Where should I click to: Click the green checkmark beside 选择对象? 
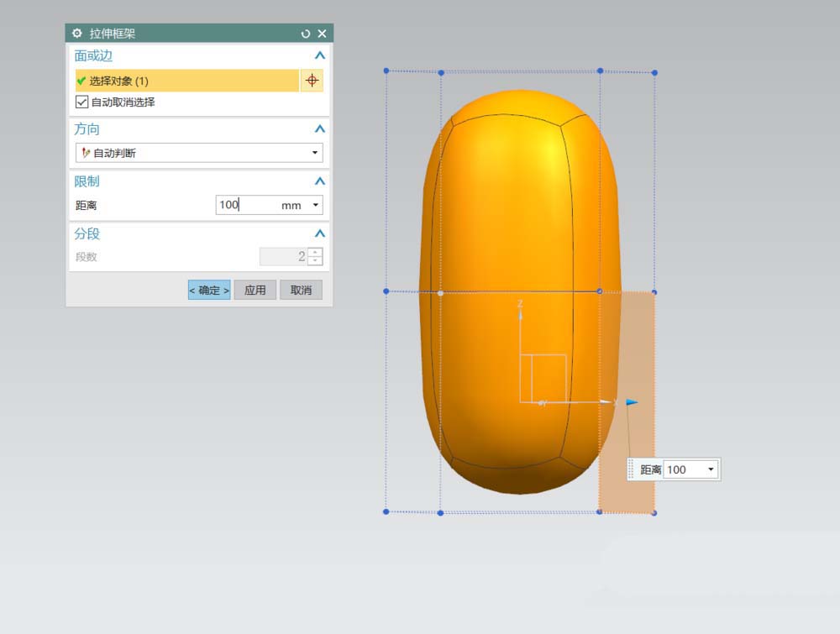pos(81,81)
